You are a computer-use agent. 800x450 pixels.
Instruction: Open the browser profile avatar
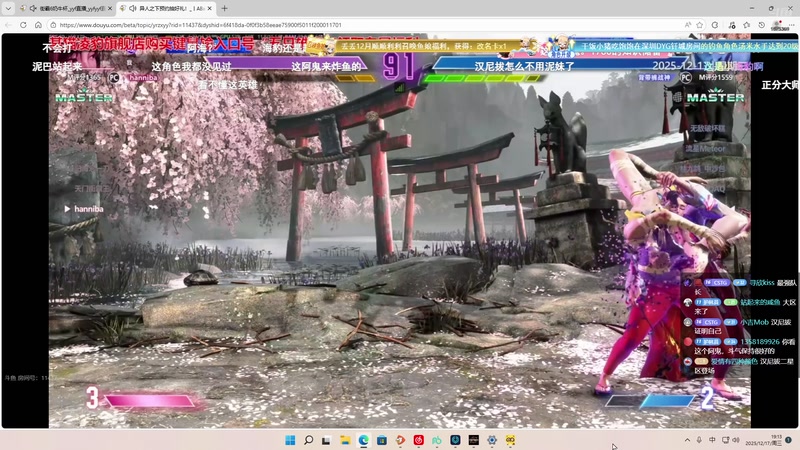click(x=779, y=25)
